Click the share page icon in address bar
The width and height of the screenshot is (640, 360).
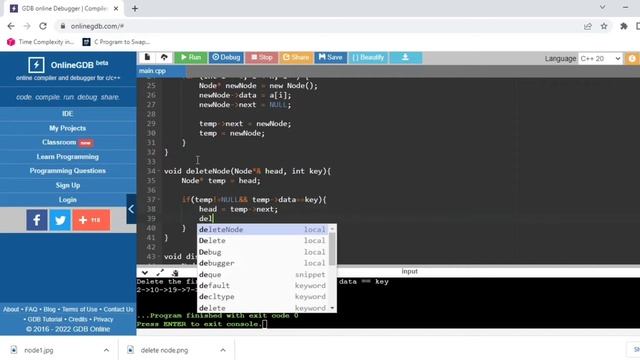pyautogui.click(x=588, y=26)
